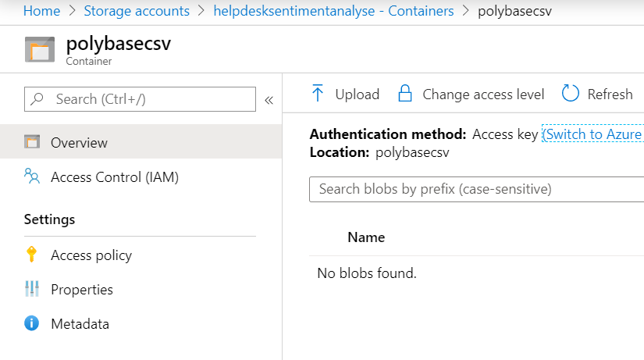
Task: Focus the Search (Ctrl+/) sidebar field
Action: pos(140,99)
